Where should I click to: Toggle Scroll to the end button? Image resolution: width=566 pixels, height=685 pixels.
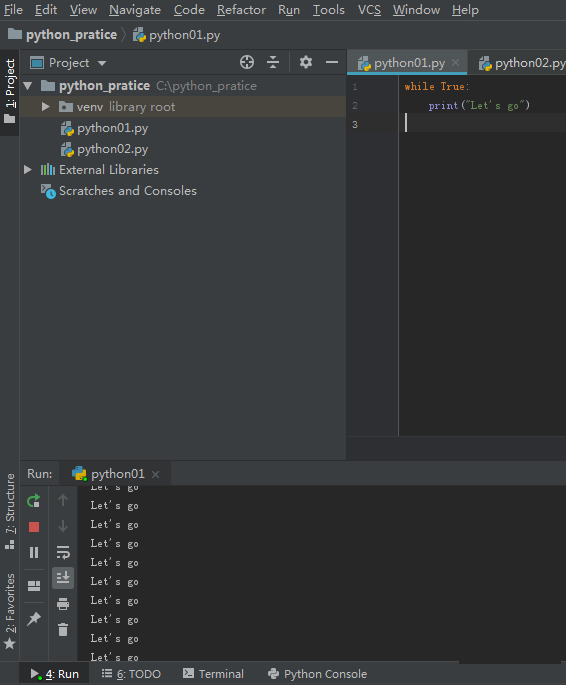coord(63,578)
